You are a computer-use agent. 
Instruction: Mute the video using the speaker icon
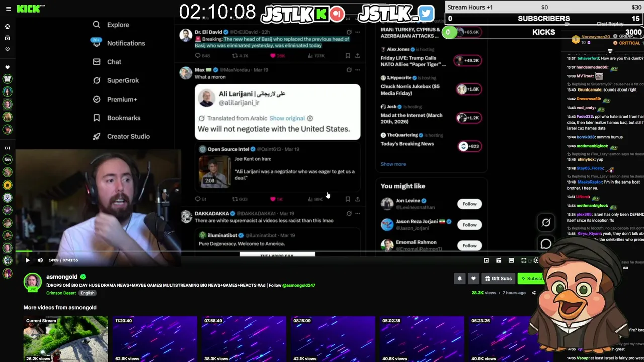40,260
